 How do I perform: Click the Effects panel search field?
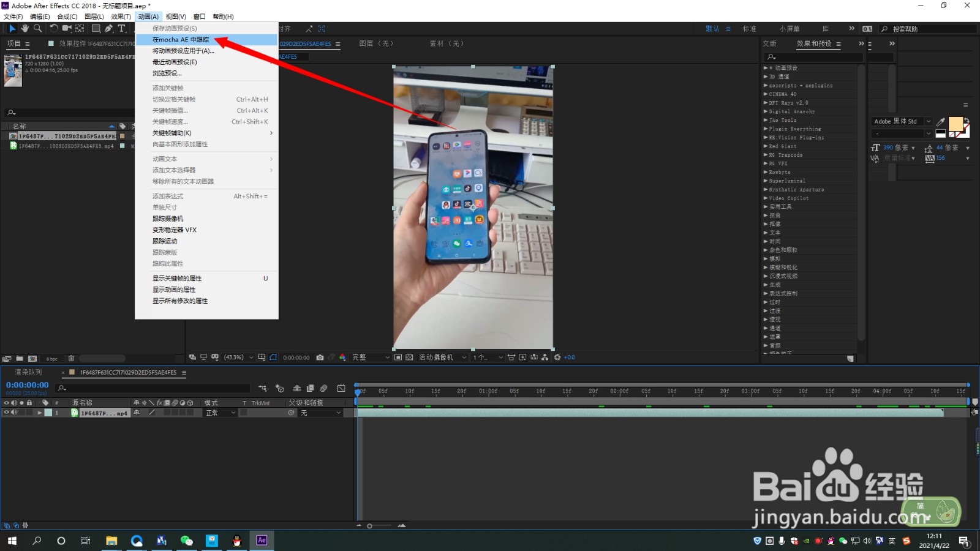click(x=813, y=57)
